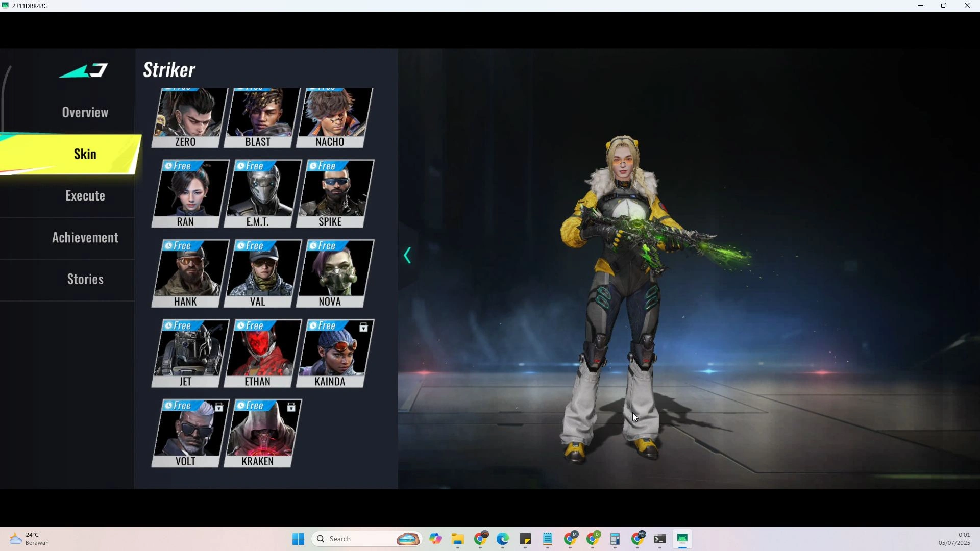The image size is (980, 551).
Task: Open the Windows Start menu
Action: [299, 539]
